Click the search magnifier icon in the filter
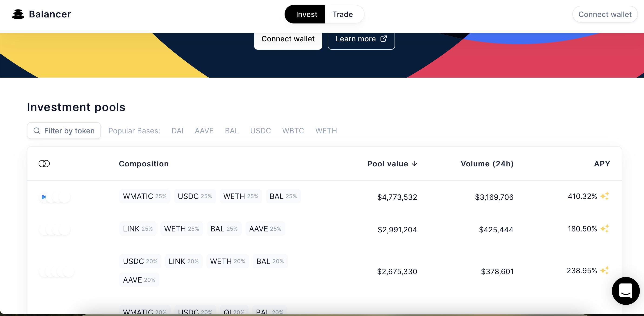 coord(37,131)
